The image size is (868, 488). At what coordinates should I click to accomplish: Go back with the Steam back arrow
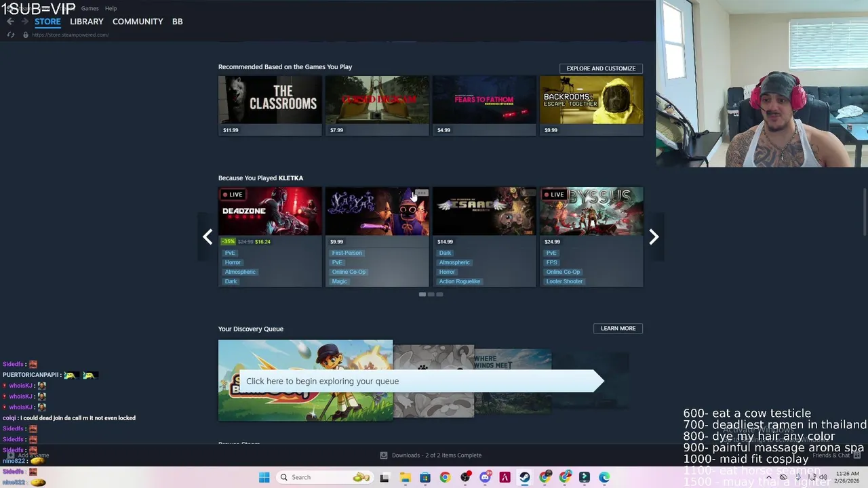10,22
